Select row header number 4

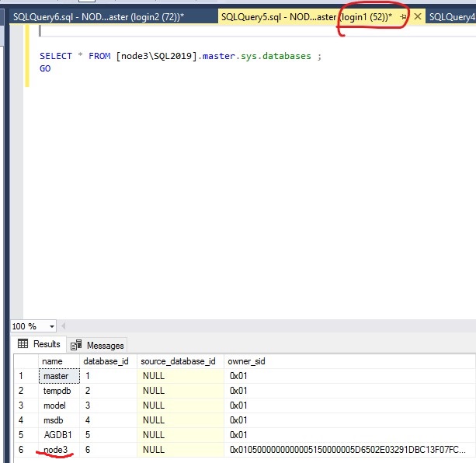coord(26,420)
